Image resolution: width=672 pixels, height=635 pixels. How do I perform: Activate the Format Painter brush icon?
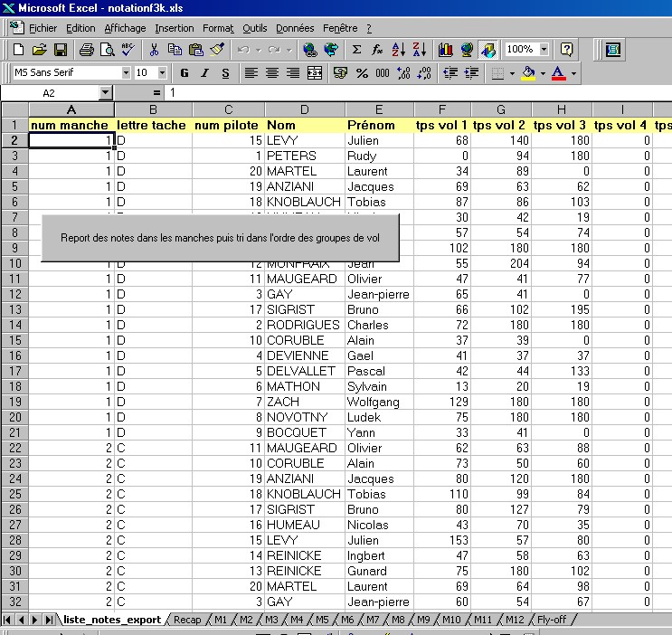tap(217, 50)
